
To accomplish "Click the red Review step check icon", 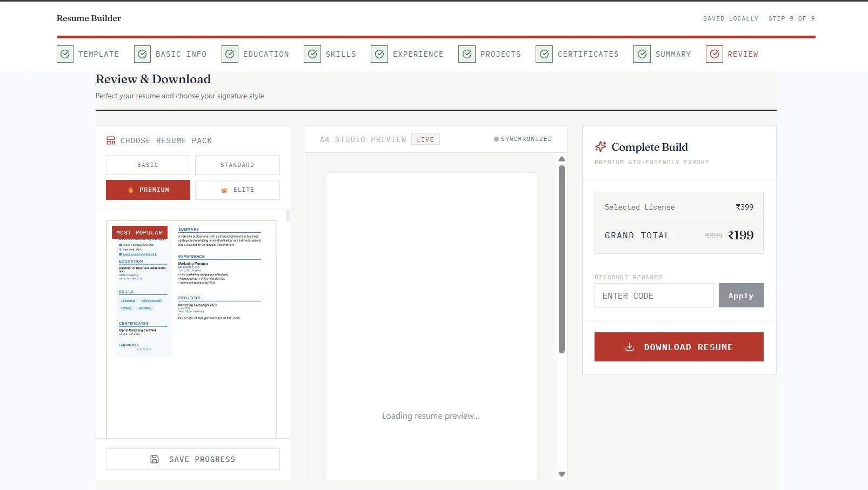I will coord(715,54).
